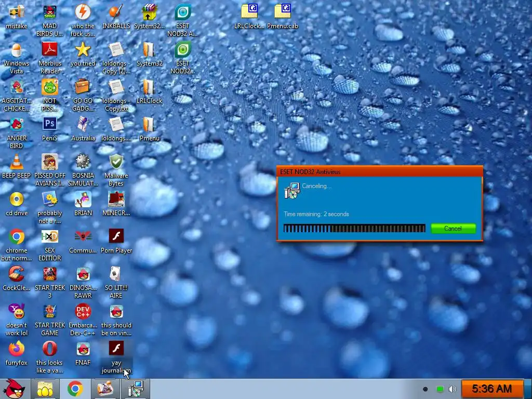Open the file explorer taskbar button
Image resolution: width=532 pixels, height=399 pixels.
point(45,389)
